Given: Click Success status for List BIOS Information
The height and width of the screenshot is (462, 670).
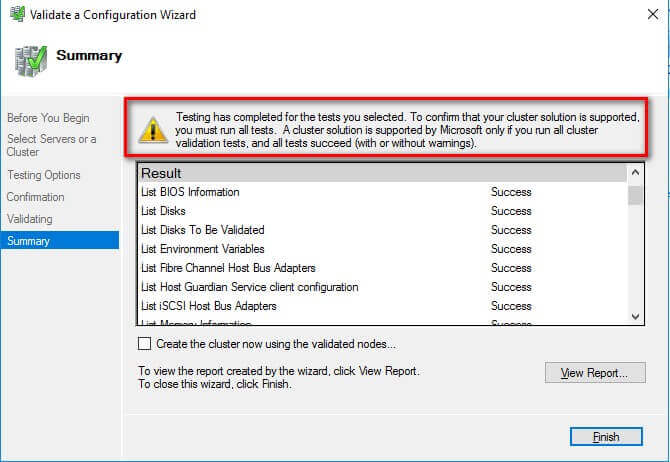Looking at the screenshot, I should click(x=511, y=192).
